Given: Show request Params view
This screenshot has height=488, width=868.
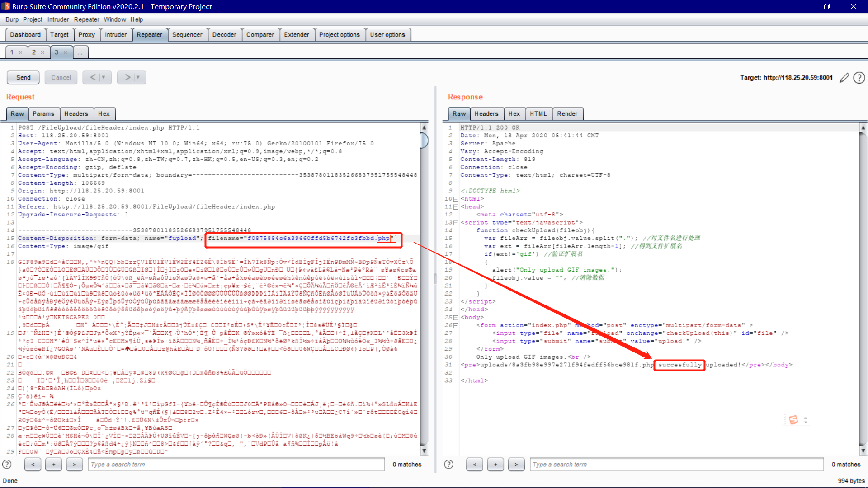Looking at the screenshot, I should point(43,114).
